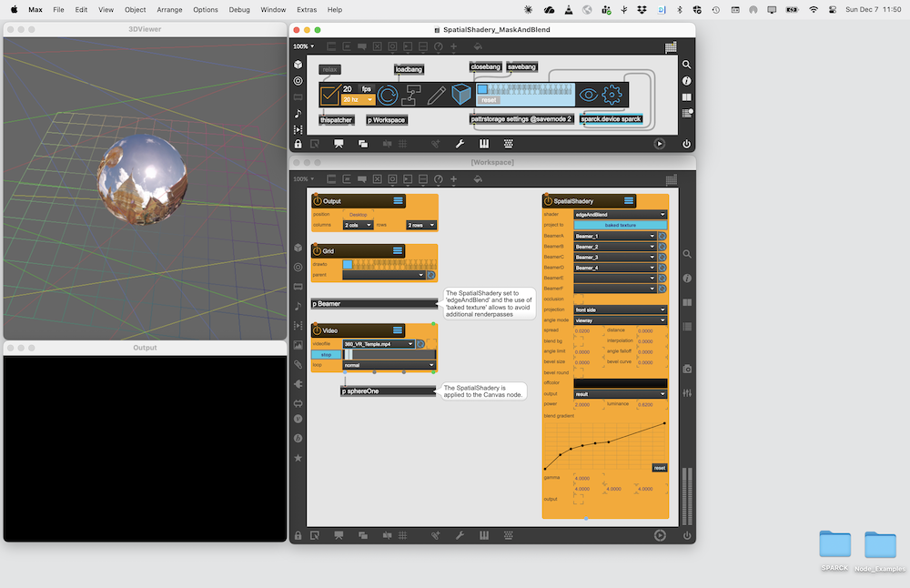The height and width of the screenshot is (588, 910).
Task: Toggle the large orange checkmark box
Action: [330, 95]
